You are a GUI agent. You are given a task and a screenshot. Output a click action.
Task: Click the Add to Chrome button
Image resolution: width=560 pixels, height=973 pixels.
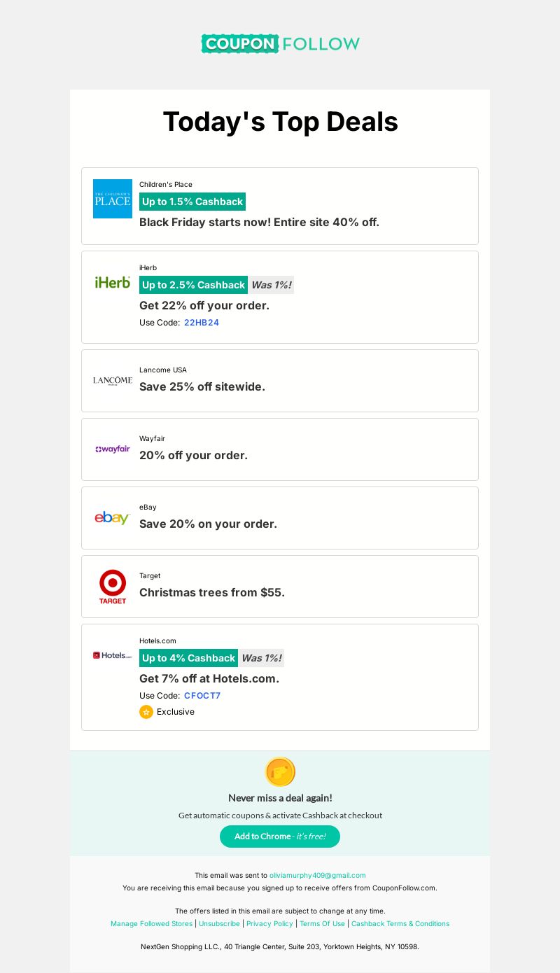[x=280, y=836]
